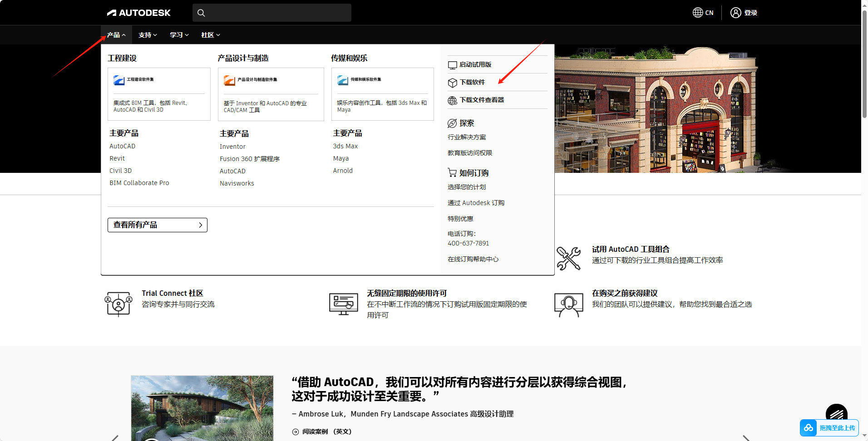Viewport: 868px width, 441px height.
Task: Click the 试用 AutoCAD 工具组合 tools icon
Action: [x=569, y=258]
